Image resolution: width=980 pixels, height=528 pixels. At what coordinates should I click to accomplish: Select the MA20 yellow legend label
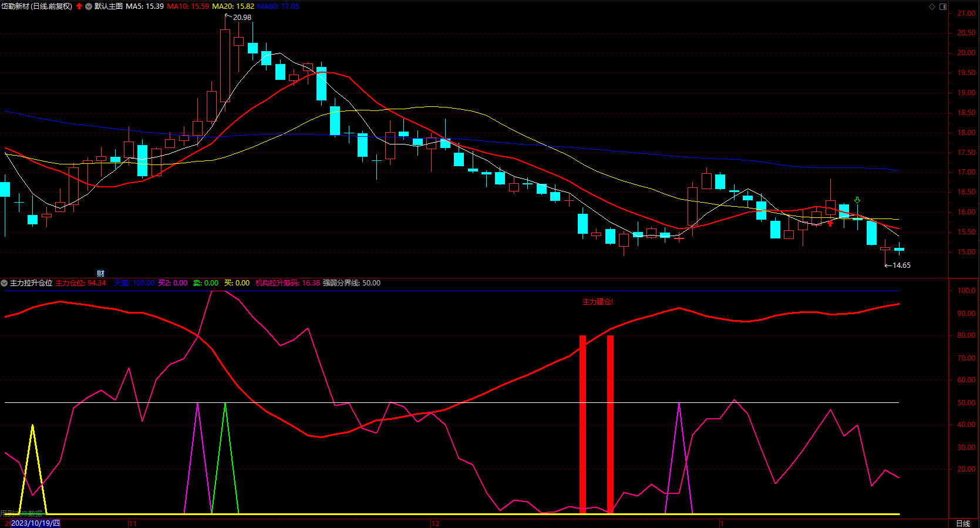coord(233,6)
